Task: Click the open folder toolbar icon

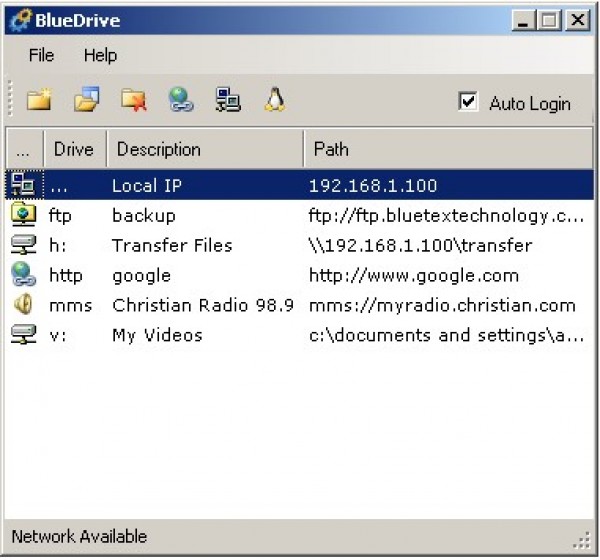Action: point(86,99)
